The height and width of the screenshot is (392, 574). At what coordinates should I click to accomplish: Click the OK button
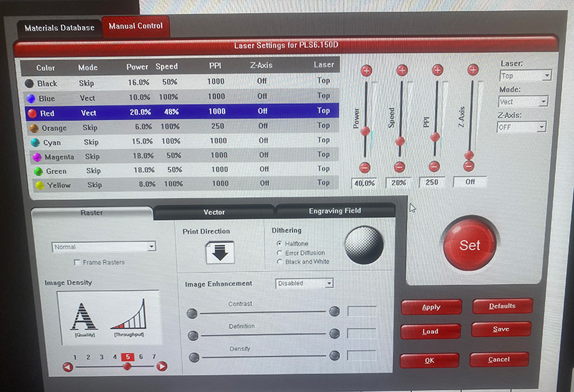pyautogui.click(x=429, y=360)
